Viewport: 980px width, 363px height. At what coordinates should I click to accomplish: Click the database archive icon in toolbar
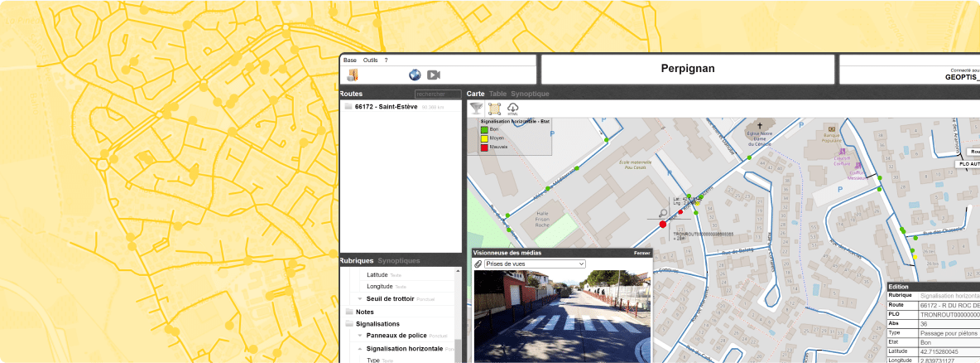click(353, 75)
